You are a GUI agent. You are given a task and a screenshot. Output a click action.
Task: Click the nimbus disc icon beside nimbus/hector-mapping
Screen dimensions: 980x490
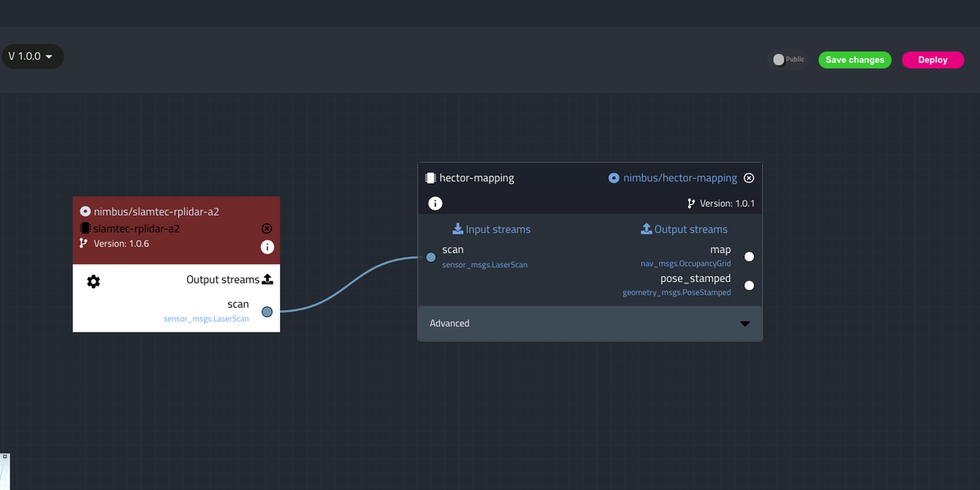pyautogui.click(x=614, y=177)
